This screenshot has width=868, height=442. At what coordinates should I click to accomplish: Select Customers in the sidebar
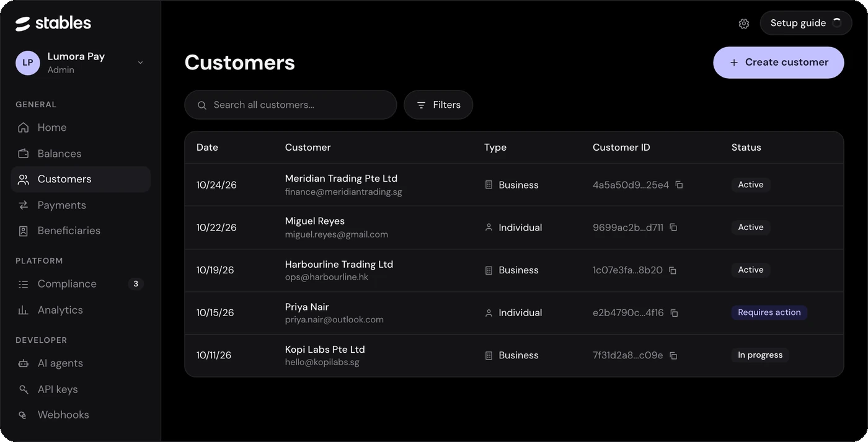click(x=81, y=179)
